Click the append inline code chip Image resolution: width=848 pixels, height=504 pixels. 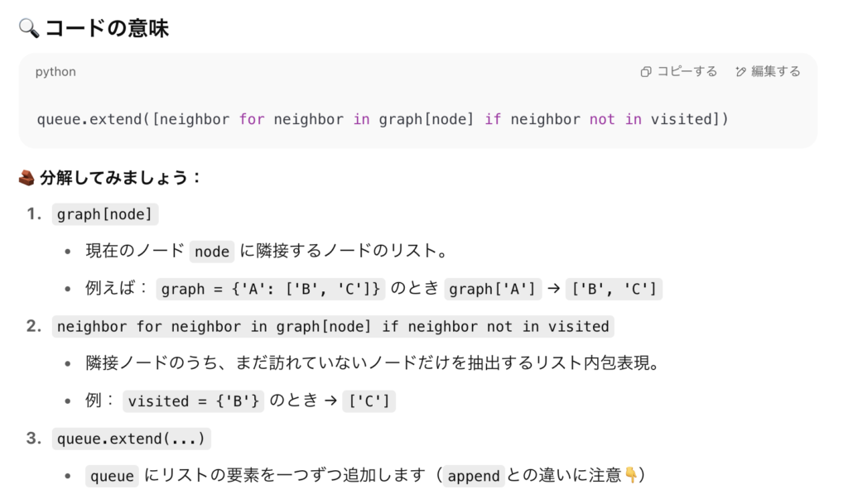pyautogui.click(x=474, y=476)
